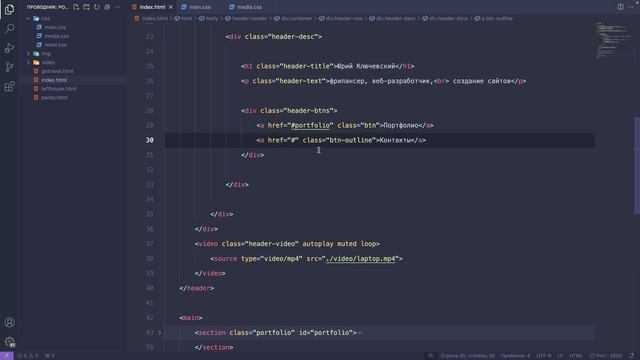The width and height of the screenshot is (640, 360).
Task: Change UTF-8 file encoding in status bar
Action: pyautogui.click(x=544, y=356)
